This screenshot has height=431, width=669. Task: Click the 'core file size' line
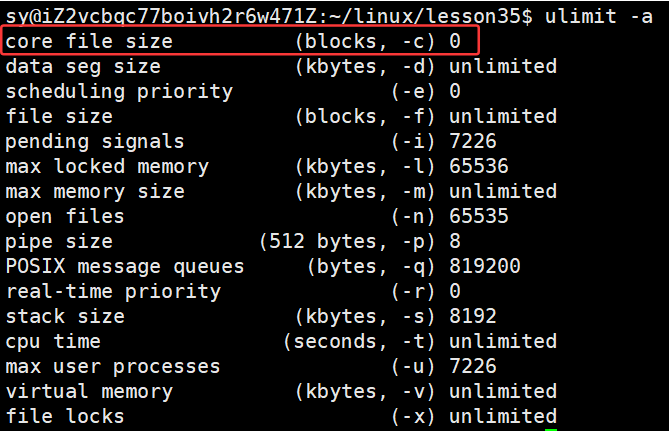(x=241, y=41)
